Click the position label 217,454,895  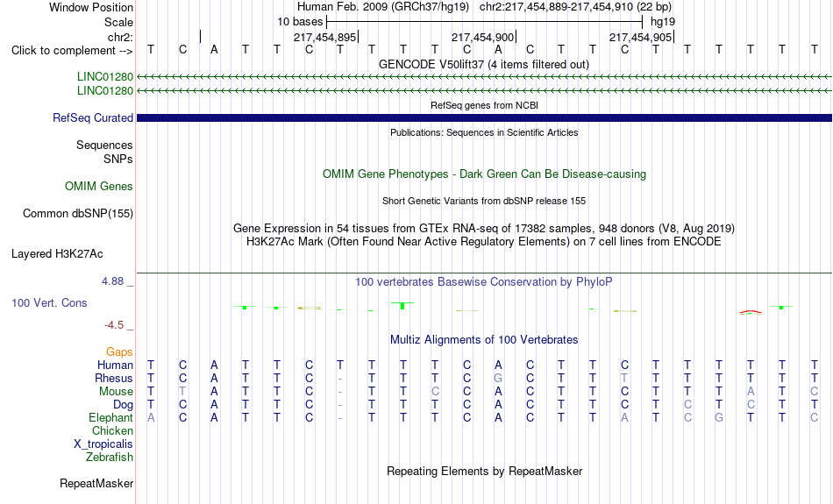tap(324, 37)
